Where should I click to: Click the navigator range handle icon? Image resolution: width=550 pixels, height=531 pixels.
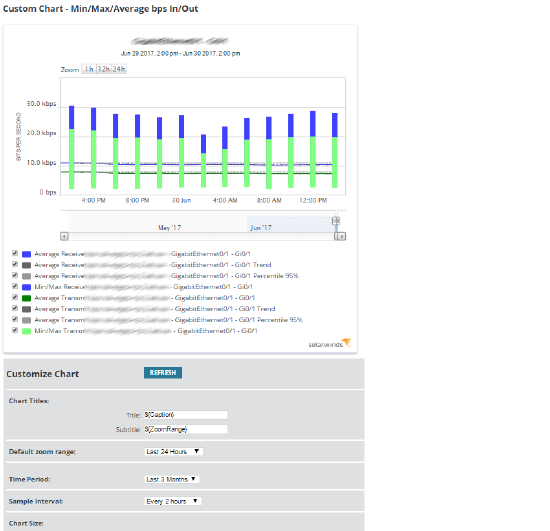(336, 221)
